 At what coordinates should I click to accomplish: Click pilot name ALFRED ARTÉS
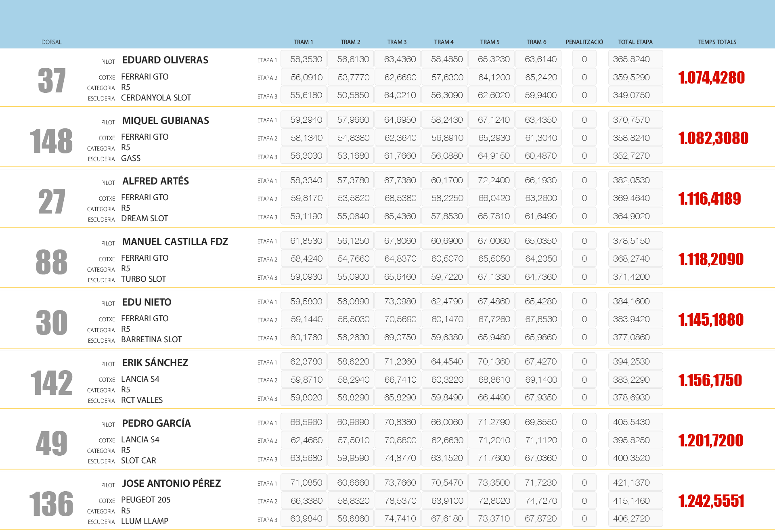point(155,181)
